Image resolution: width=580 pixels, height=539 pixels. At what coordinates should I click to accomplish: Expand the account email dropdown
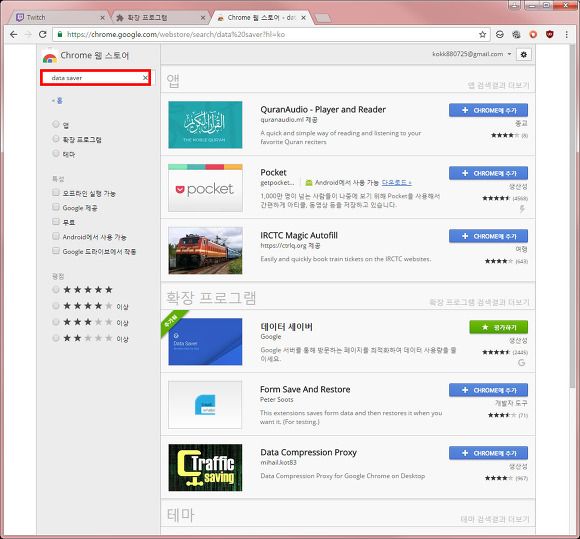pos(510,54)
